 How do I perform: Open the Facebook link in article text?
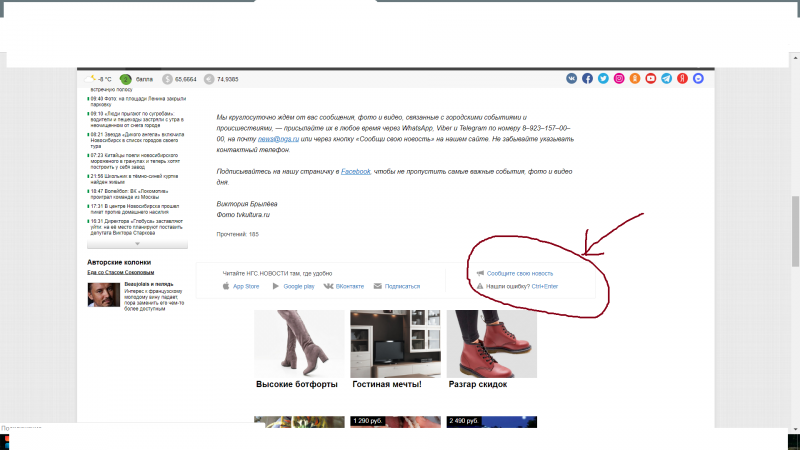pos(356,172)
